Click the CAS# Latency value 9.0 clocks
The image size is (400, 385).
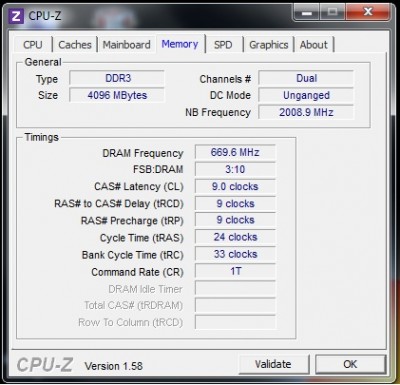(235, 187)
